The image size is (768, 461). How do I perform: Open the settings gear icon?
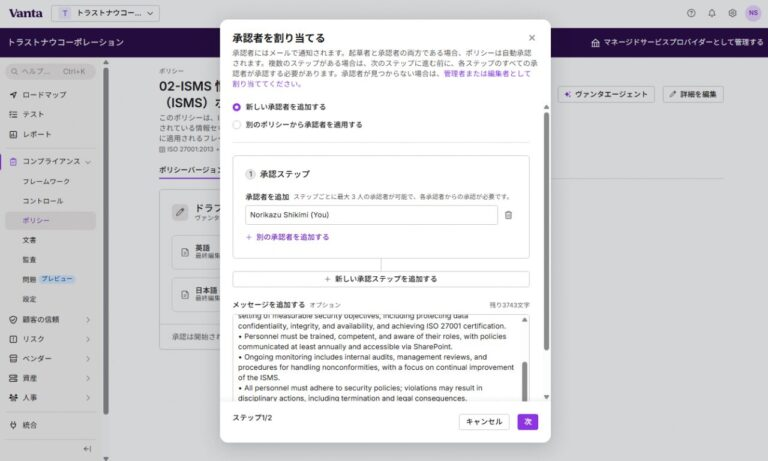[x=732, y=13]
